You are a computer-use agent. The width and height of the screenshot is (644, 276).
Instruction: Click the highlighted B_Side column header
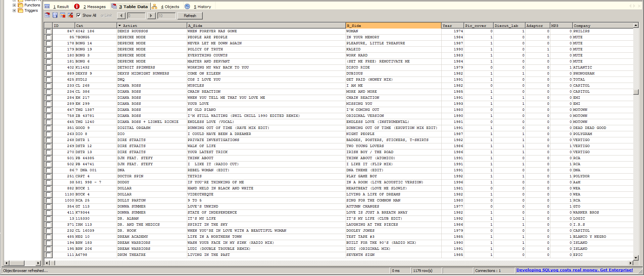coord(393,26)
